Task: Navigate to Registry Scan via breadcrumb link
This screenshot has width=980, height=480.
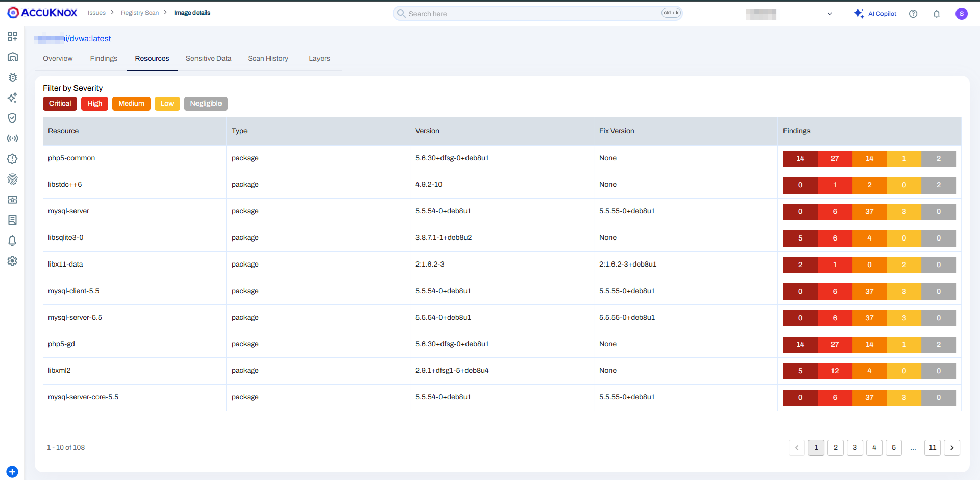Action: click(140, 13)
